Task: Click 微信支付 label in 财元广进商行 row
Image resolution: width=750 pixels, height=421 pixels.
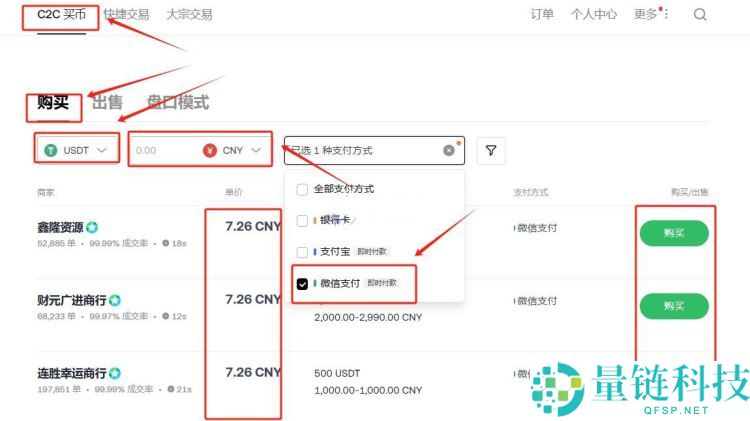Action: [535, 301]
